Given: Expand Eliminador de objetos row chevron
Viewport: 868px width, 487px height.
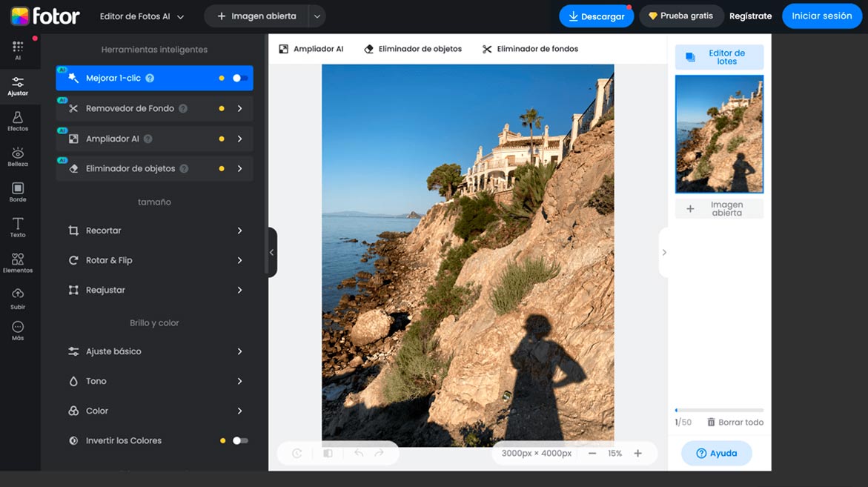Looking at the screenshot, I should click(239, 169).
